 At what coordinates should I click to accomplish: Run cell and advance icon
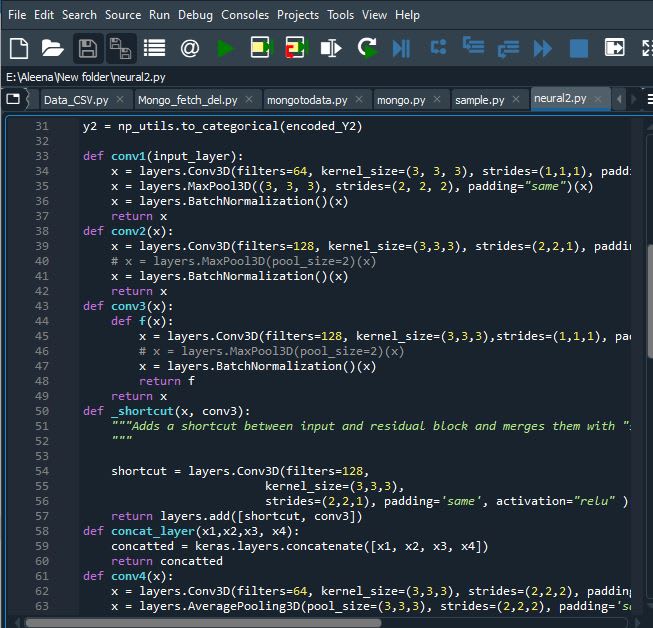[x=295, y=47]
